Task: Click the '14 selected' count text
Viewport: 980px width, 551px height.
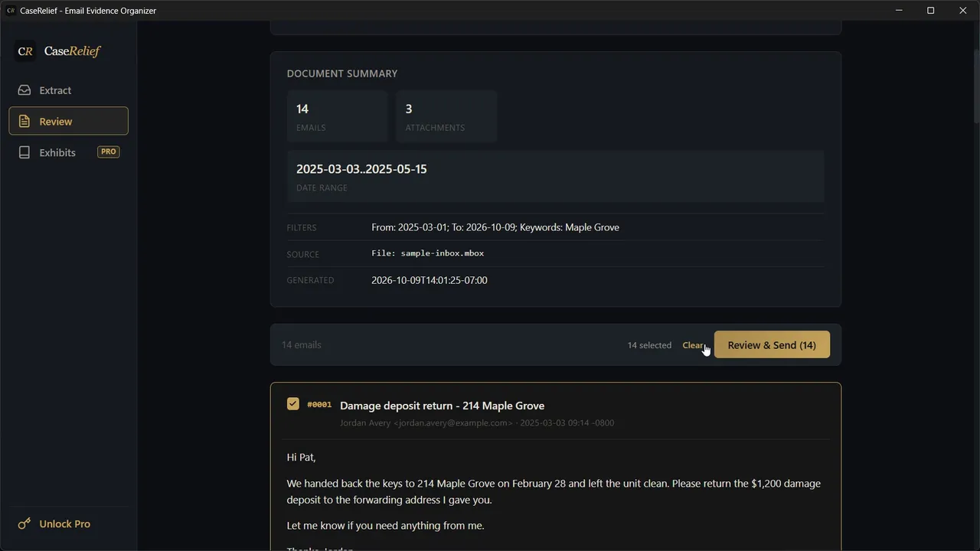Action: point(649,345)
